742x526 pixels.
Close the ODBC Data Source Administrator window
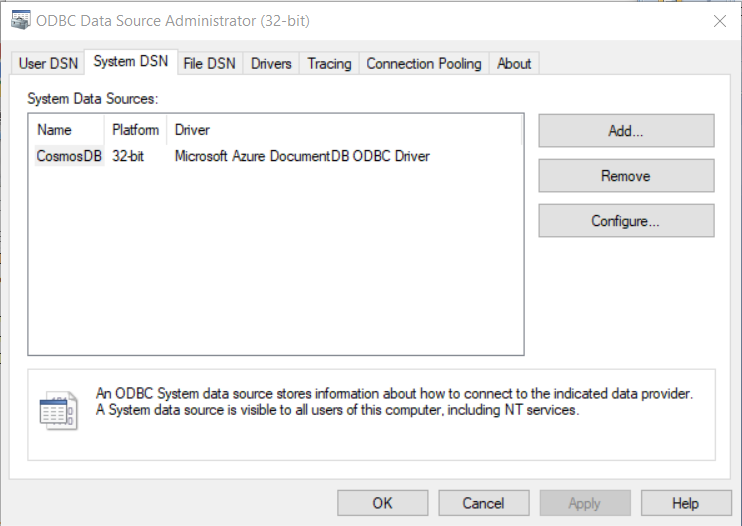pos(718,21)
